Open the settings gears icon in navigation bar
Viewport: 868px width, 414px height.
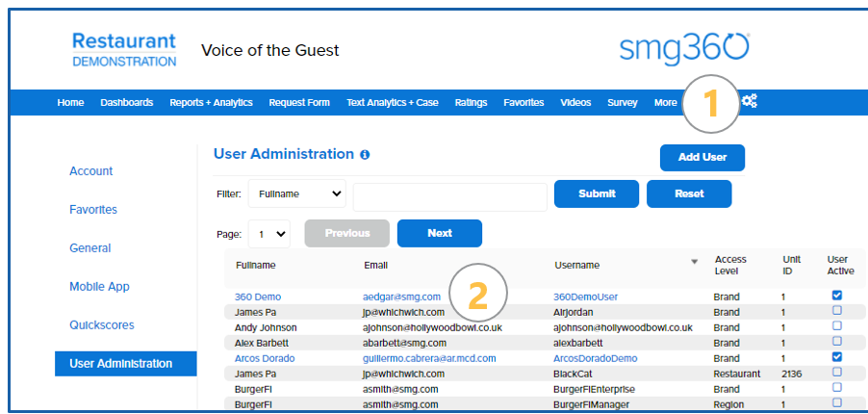click(750, 102)
